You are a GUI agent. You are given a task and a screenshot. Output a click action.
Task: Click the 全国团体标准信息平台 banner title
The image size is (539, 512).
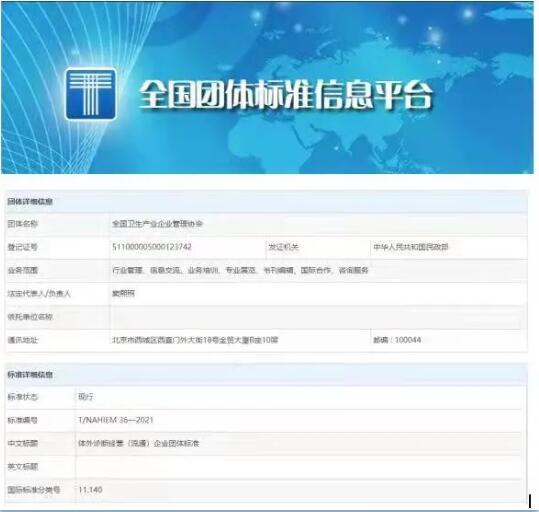[286, 95]
